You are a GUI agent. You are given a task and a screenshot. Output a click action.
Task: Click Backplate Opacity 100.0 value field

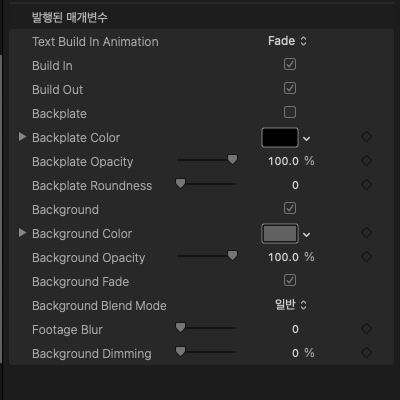pos(284,161)
